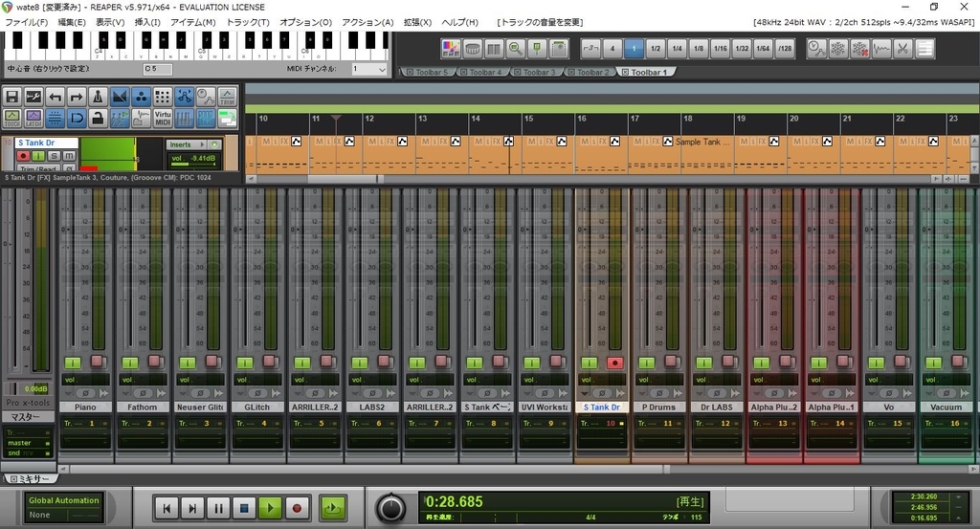Click the redo arrow icon

(x=77, y=97)
